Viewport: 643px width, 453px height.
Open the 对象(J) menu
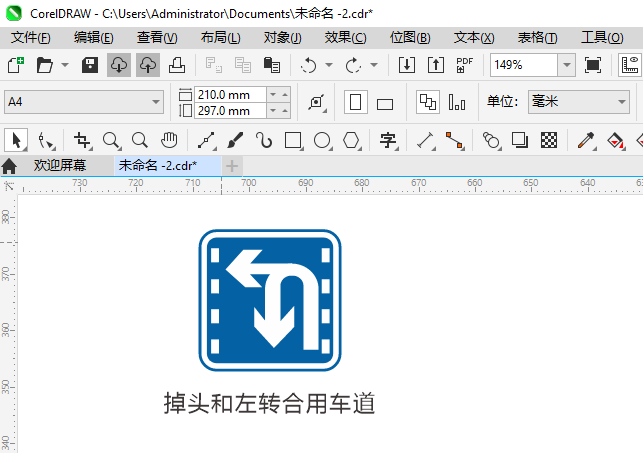(283, 38)
